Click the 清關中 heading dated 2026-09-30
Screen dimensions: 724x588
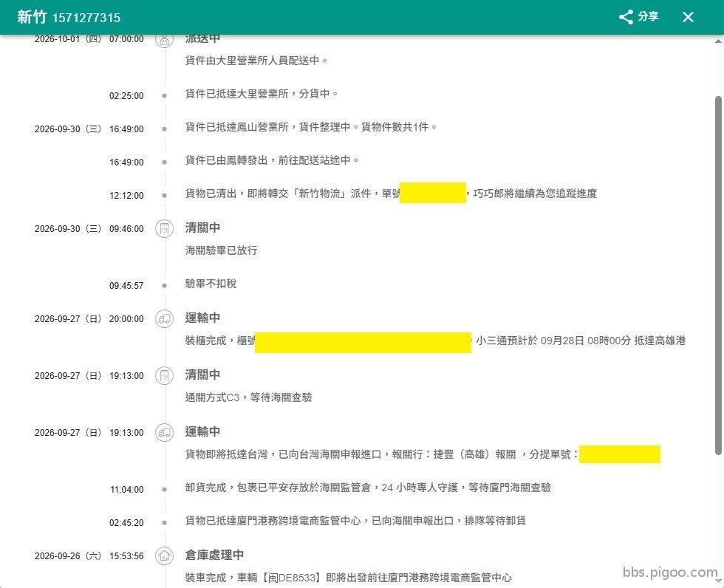coord(202,228)
